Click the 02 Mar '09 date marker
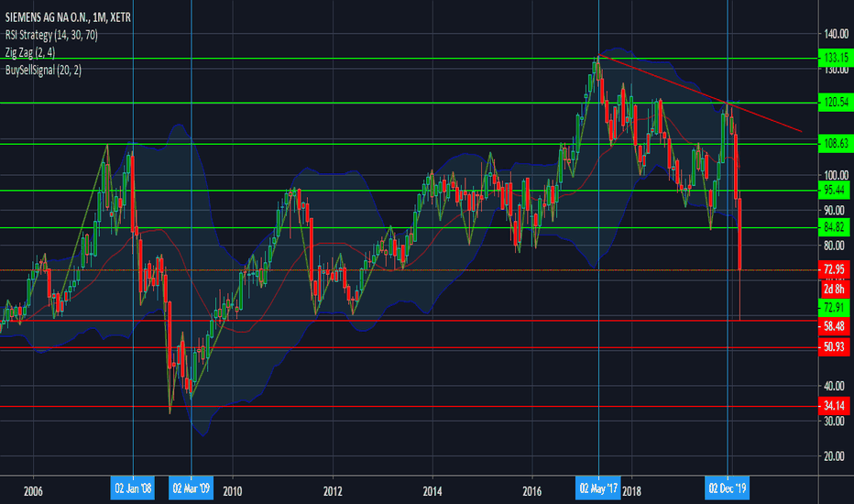Screen dimensions: 854x504 pos(192,488)
